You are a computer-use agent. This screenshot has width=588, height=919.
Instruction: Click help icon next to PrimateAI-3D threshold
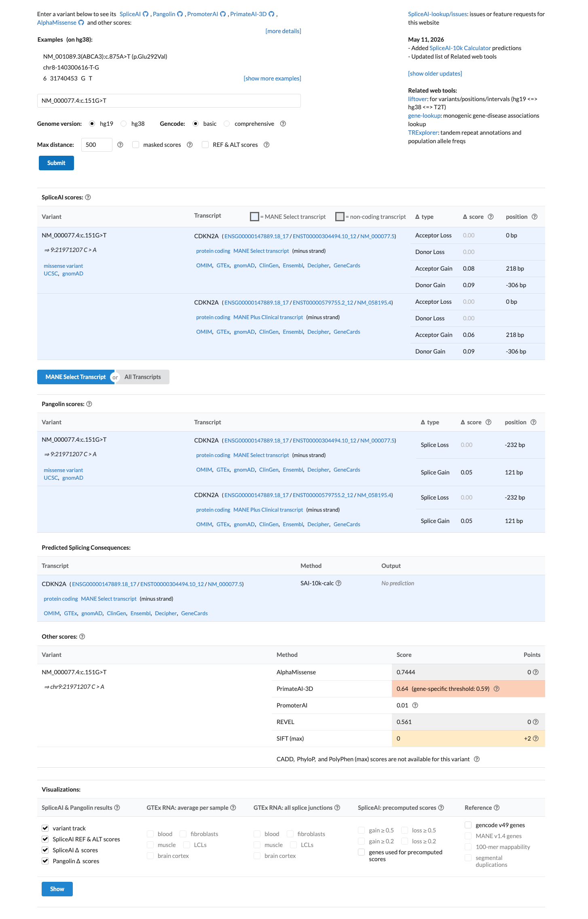click(x=497, y=689)
